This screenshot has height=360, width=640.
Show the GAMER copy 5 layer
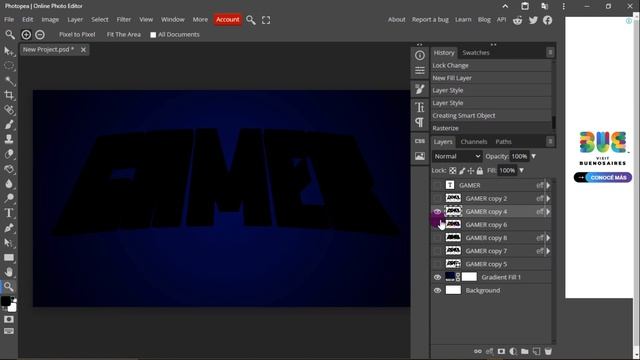click(437, 264)
